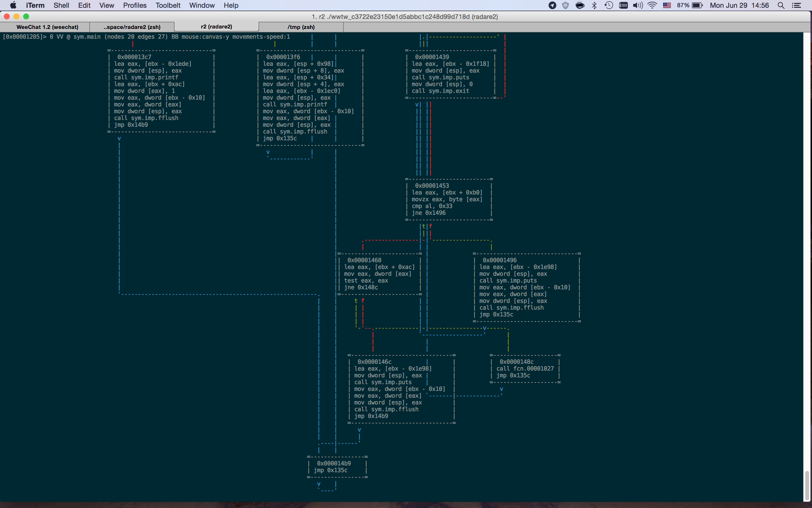
Task: Open the Wi-Fi status menu
Action: click(652, 5)
